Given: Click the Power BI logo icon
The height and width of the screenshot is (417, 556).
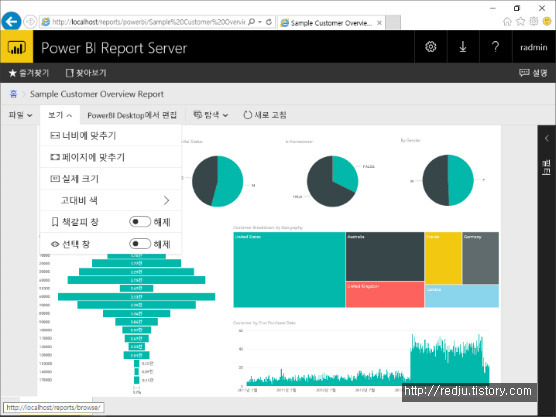Looking at the screenshot, I should point(16,47).
